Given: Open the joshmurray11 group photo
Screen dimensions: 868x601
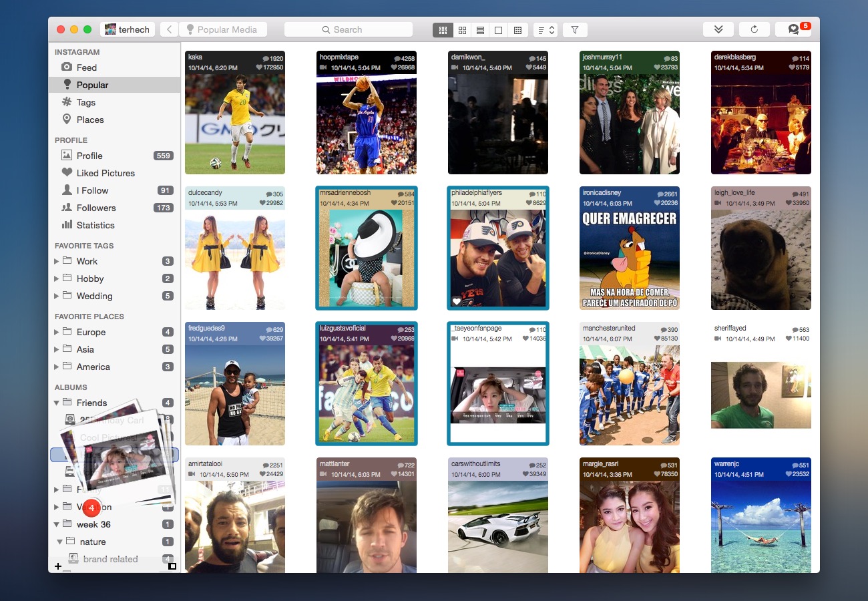Looking at the screenshot, I should 630,113.
